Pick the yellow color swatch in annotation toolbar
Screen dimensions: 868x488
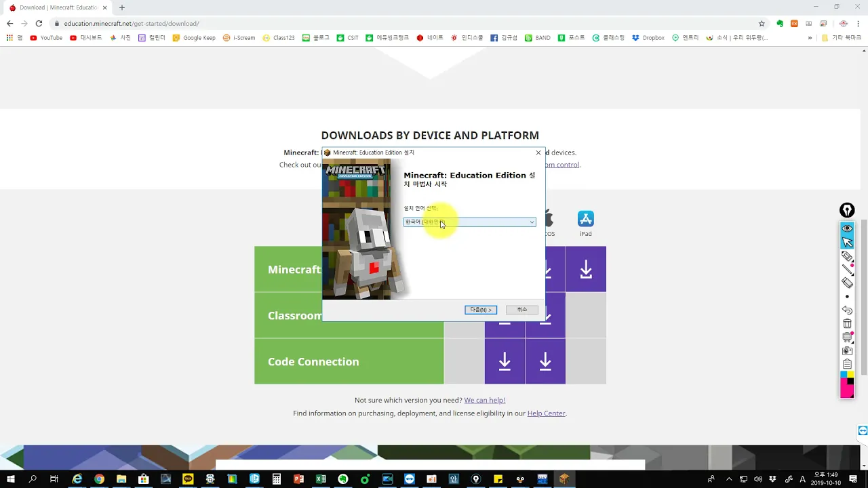click(850, 375)
